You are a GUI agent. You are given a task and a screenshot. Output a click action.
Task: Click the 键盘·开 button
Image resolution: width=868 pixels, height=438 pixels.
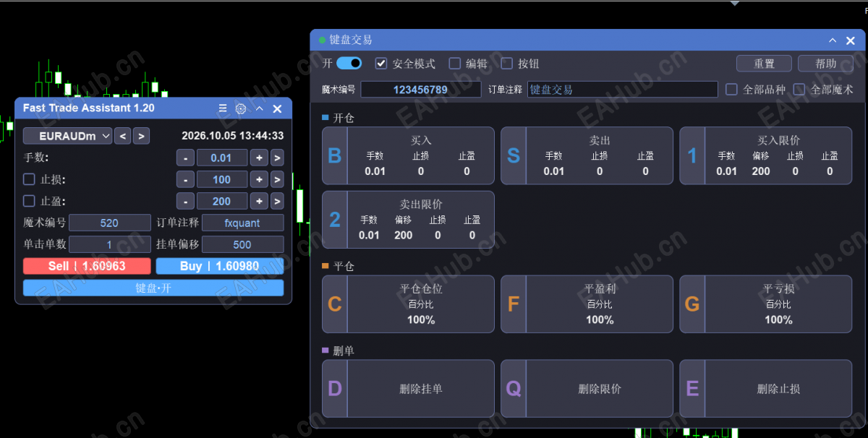point(153,288)
